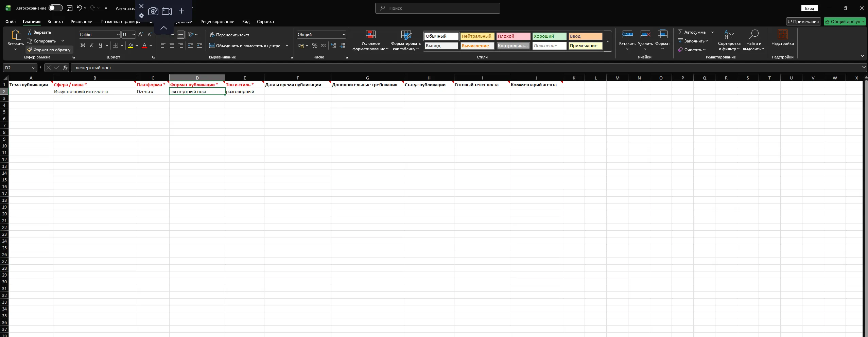Click the Save floppy disk icon
This screenshot has width=868, height=337.
point(70,8)
